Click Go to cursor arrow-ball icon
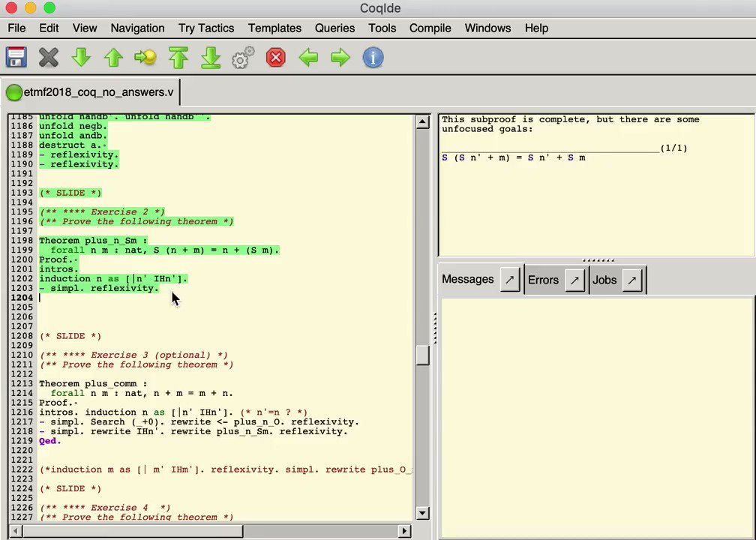756x540 pixels. [145, 57]
